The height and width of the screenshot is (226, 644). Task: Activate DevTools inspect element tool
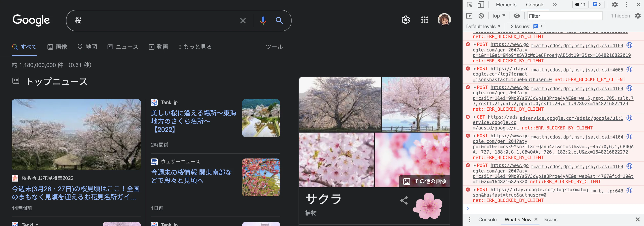coord(470,5)
